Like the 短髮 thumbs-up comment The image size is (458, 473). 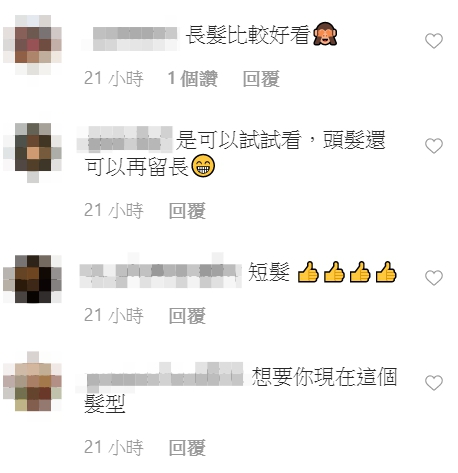tap(434, 278)
